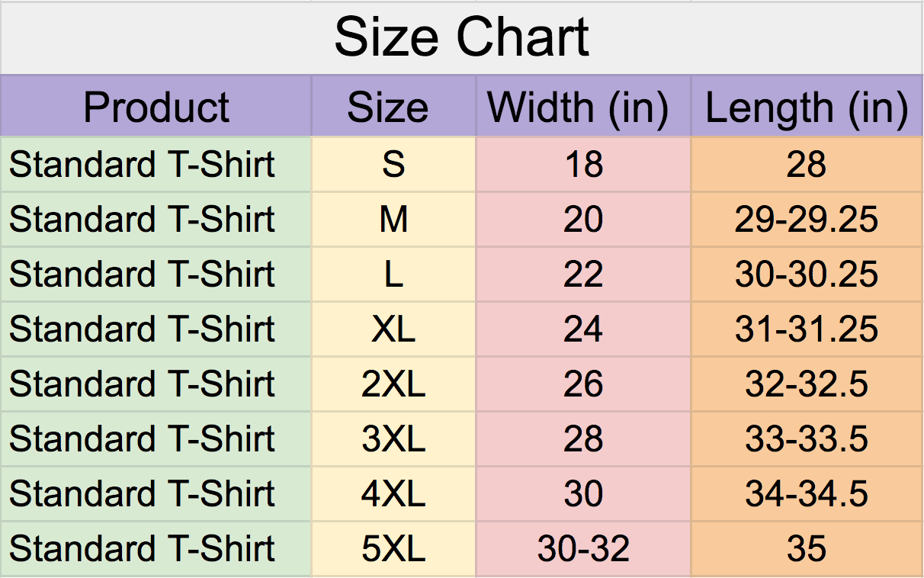Select width cell showing 22
This screenshot has width=924, height=578.
point(583,275)
